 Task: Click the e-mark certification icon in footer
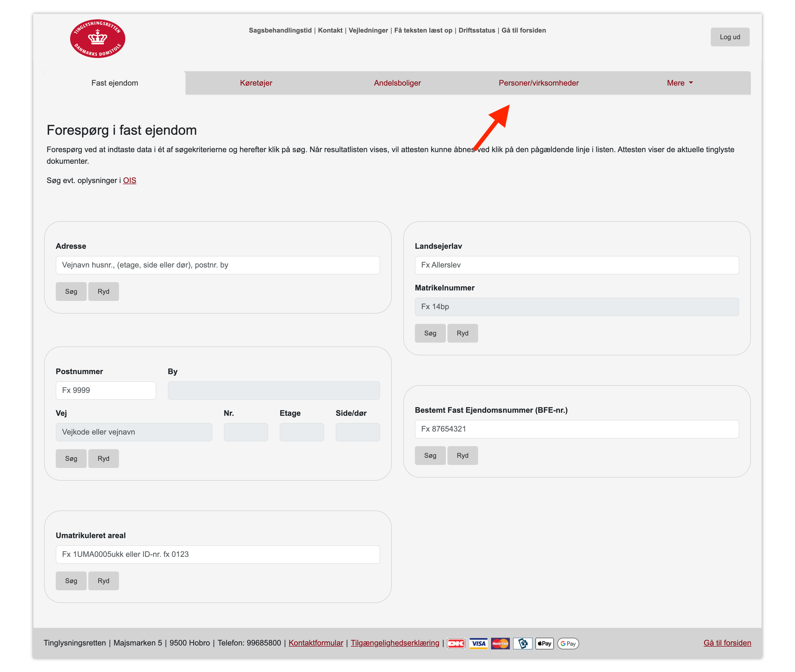point(522,644)
